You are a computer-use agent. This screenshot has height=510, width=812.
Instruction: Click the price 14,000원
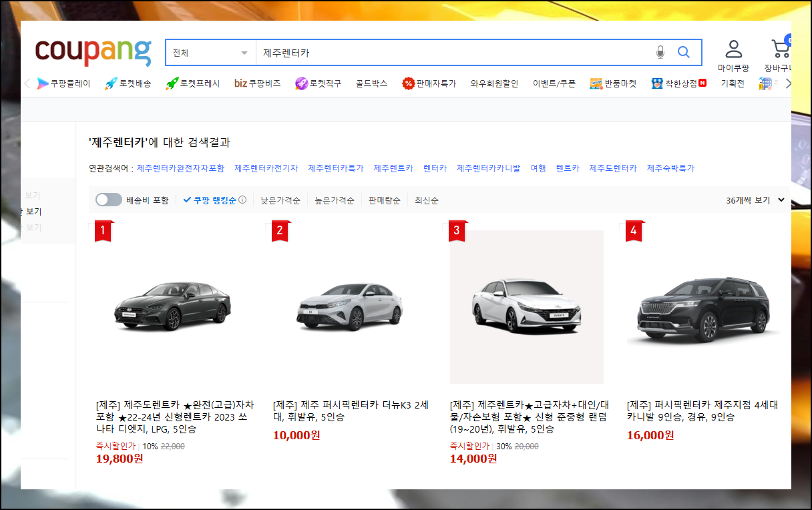(473, 459)
